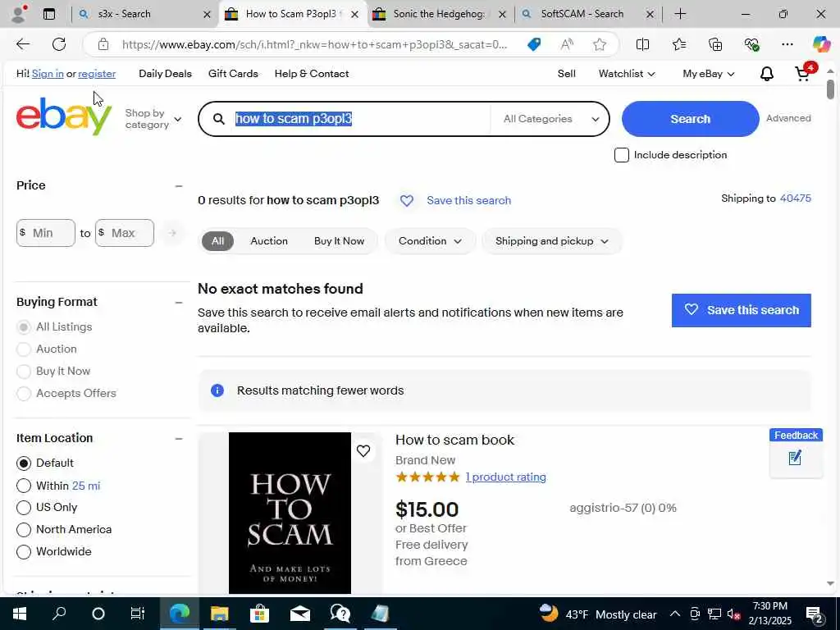Click the blue Save this search button
This screenshot has width=840, height=630.
pos(741,310)
